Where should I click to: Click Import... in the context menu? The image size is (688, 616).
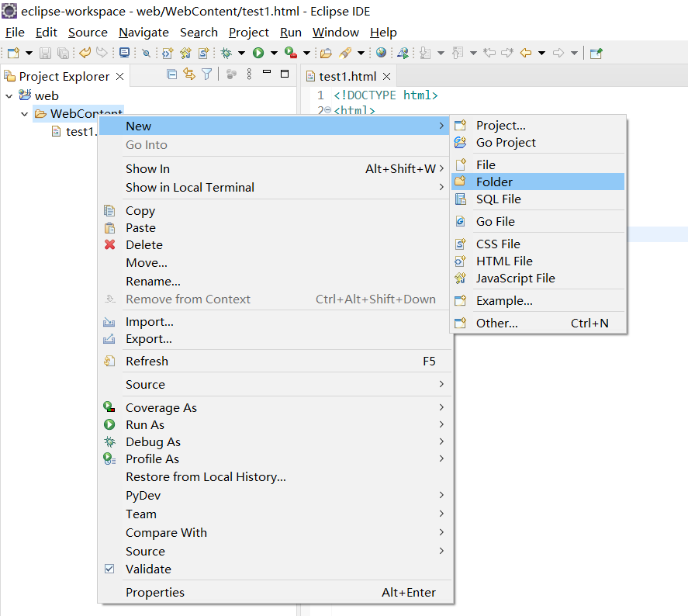coord(275,322)
